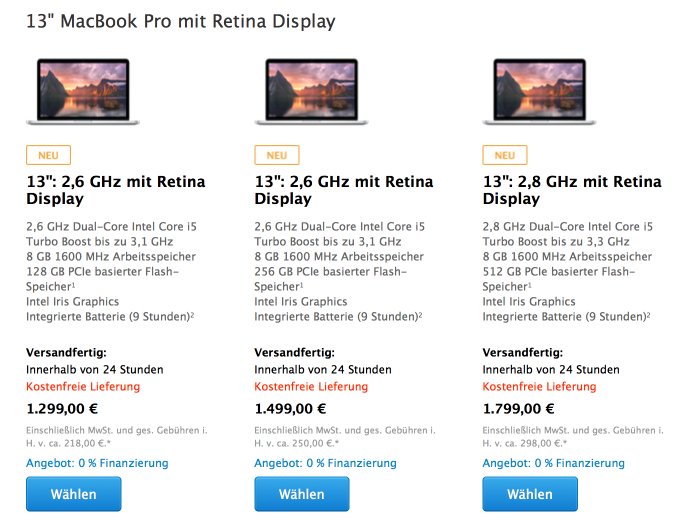Choose the 1.799,00 € model with Wählen
The height and width of the screenshot is (521, 691).
[x=530, y=494]
